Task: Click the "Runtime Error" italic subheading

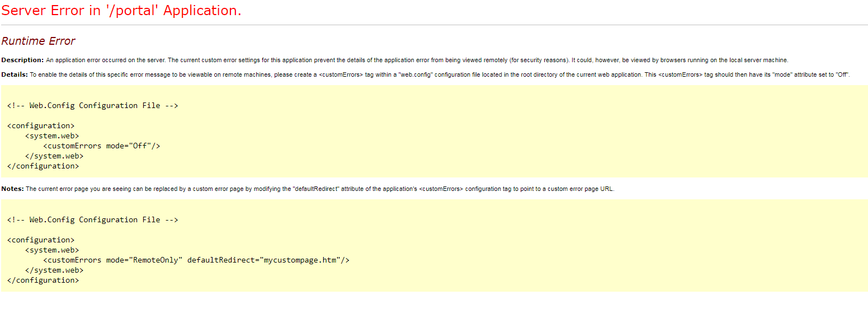Action: point(38,41)
